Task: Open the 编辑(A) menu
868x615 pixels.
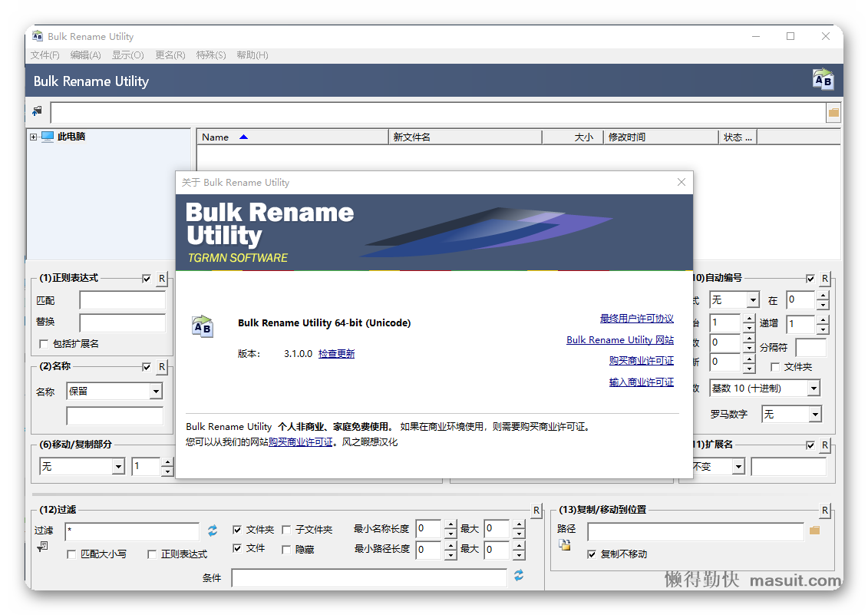Action: 85,55
